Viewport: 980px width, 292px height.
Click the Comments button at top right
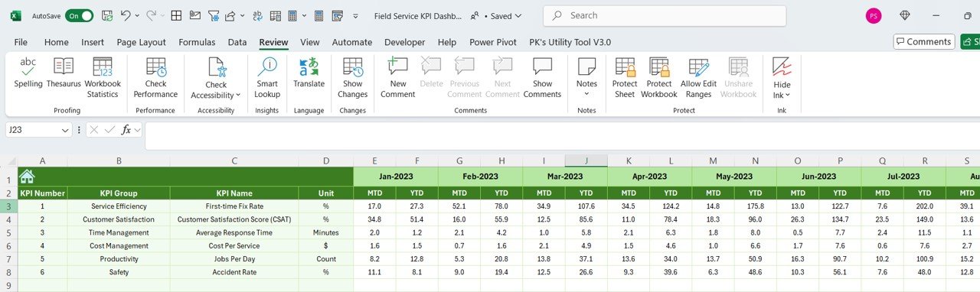(924, 42)
